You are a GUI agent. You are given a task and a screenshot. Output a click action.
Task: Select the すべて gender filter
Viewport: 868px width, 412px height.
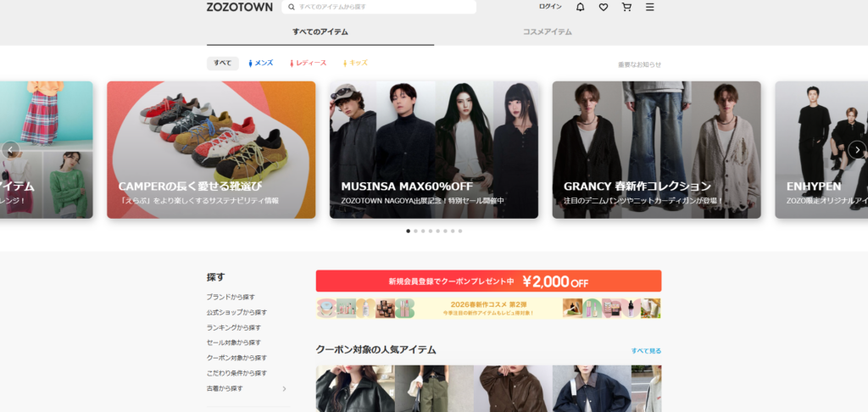(x=223, y=63)
